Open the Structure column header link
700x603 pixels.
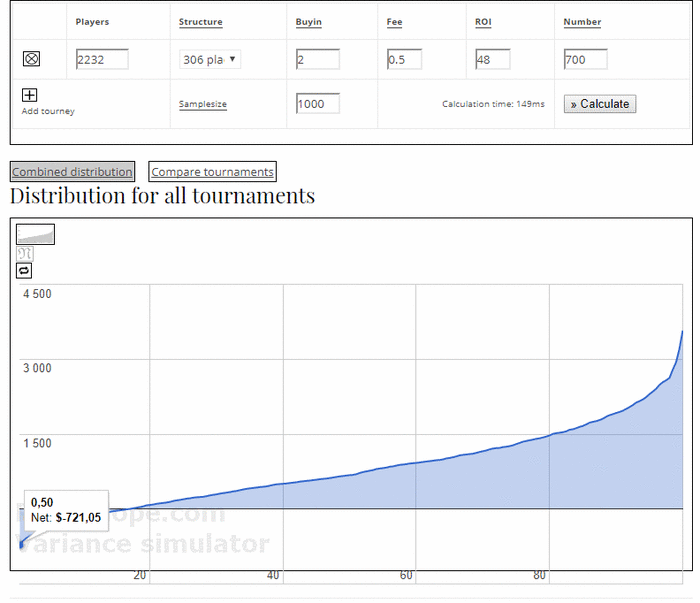click(200, 22)
